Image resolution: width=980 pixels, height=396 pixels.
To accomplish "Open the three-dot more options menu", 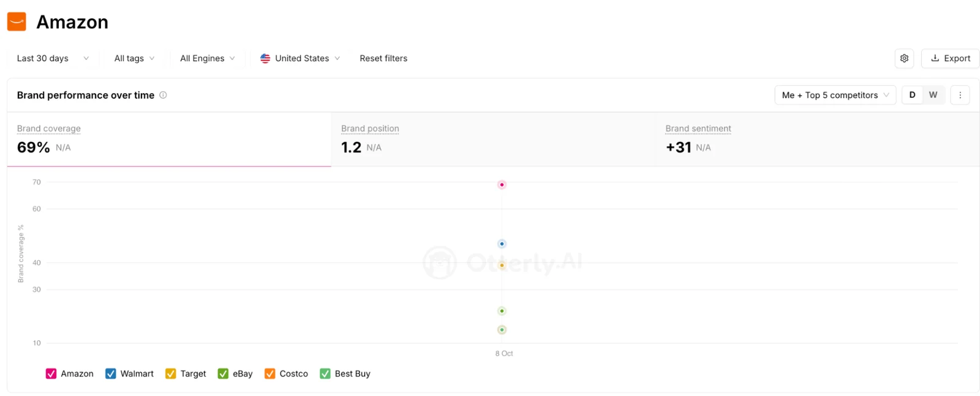I will [960, 95].
